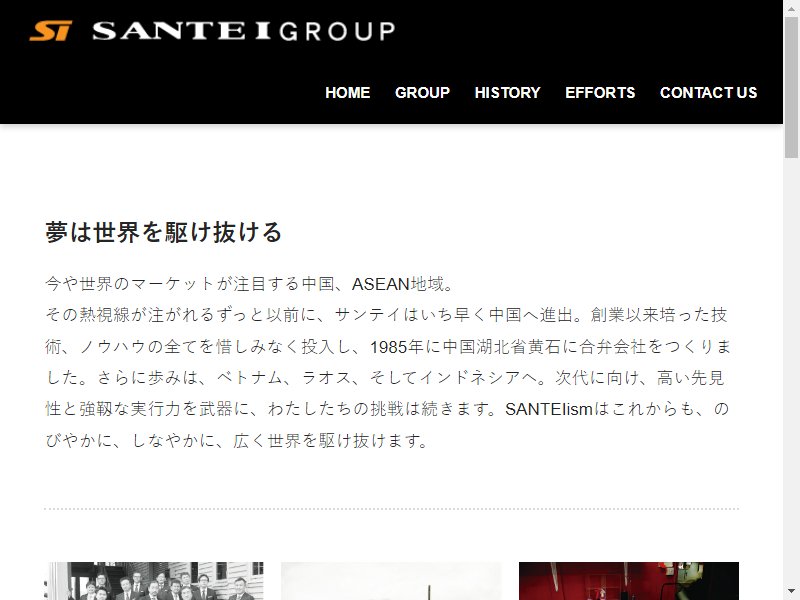Open the HOME menu item
This screenshot has width=800, height=600.
click(347, 92)
